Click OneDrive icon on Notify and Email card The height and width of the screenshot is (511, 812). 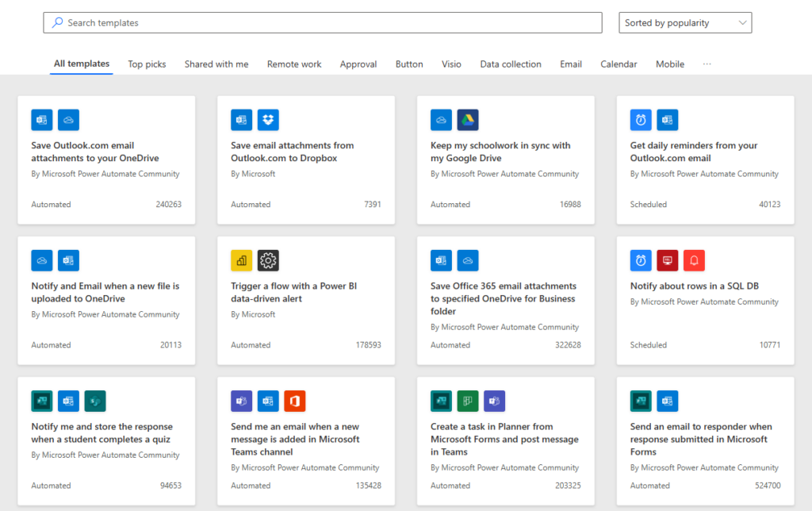tap(41, 260)
